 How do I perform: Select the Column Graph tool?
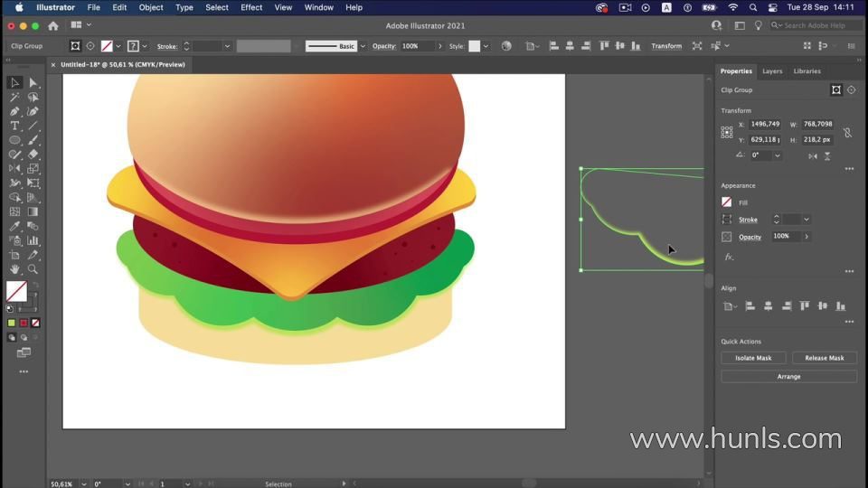(x=33, y=240)
